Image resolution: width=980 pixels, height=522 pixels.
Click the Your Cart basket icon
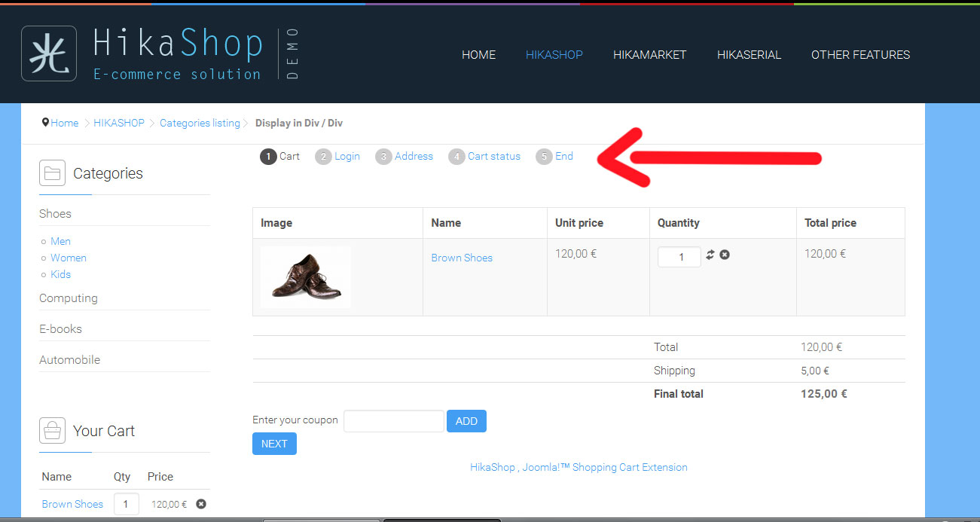pos(52,431)
